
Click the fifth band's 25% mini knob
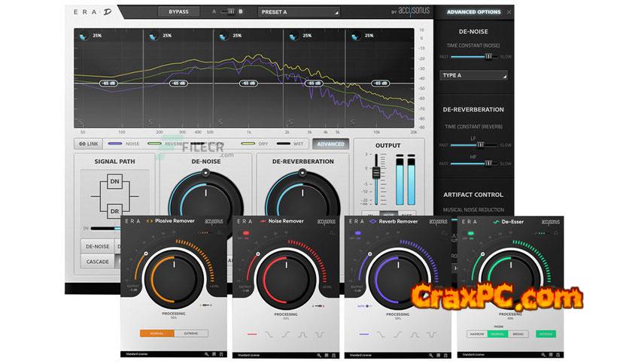pyautogui.click(x=355, y=37)
